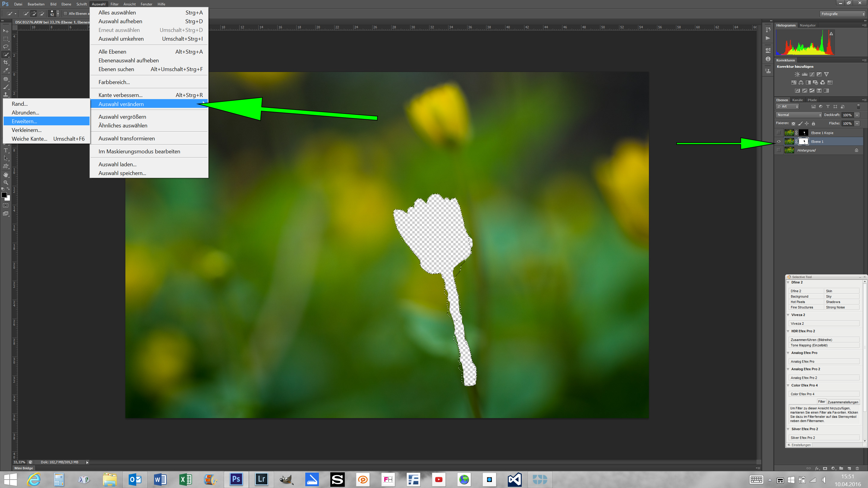
Task: Click the black foreground color swatch
Action: pyautogui.click(x=4, y=195)
